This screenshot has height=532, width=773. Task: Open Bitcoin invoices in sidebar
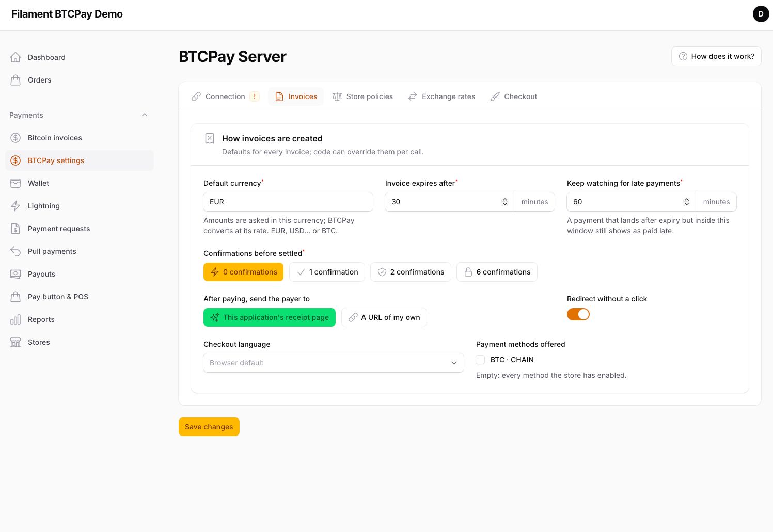pos(80,138)
